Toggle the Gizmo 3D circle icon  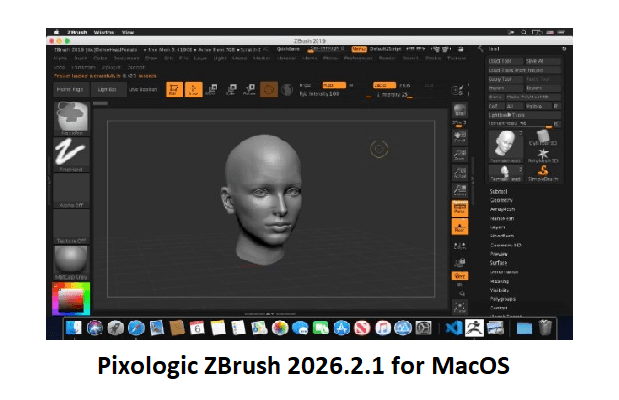(x=268, y=89)
